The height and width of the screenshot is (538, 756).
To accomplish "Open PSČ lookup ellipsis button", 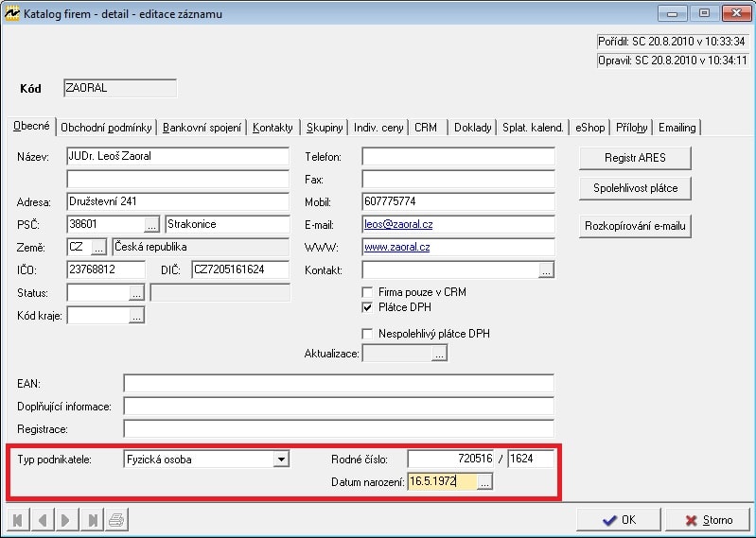I will 151,224.
